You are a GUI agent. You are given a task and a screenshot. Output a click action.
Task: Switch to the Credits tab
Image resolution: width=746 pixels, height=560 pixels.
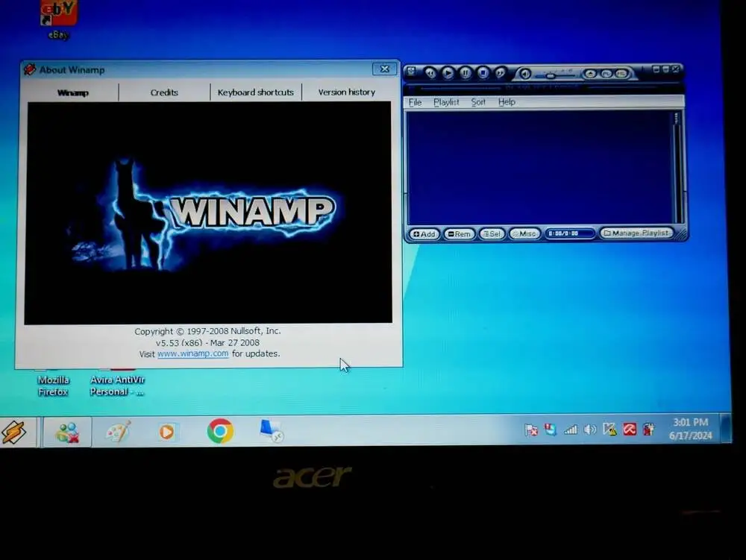click(164, 92)
